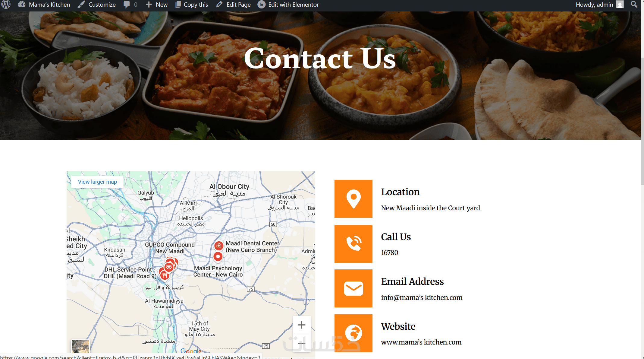Click the WordPress logo icon
Screen dimensions: 644x359
[x=6, y=5]
